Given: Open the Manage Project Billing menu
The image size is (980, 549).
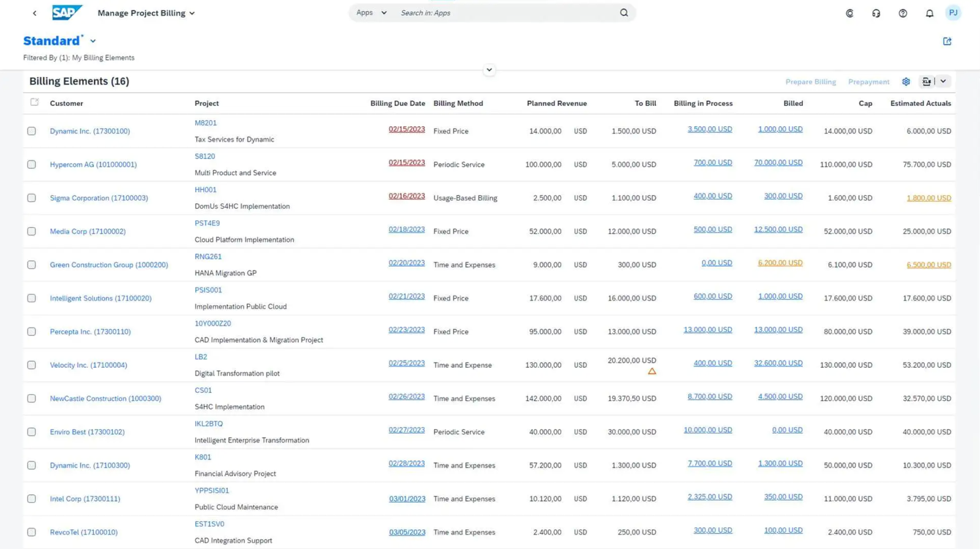Looking at the screenshot, I should [x=146, y=13].
